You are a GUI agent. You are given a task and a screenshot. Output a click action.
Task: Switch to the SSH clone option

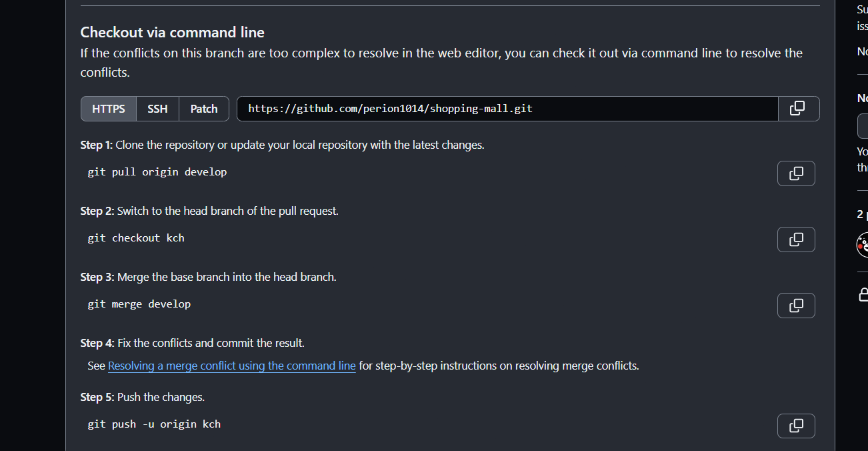click(x=157, y=109)
